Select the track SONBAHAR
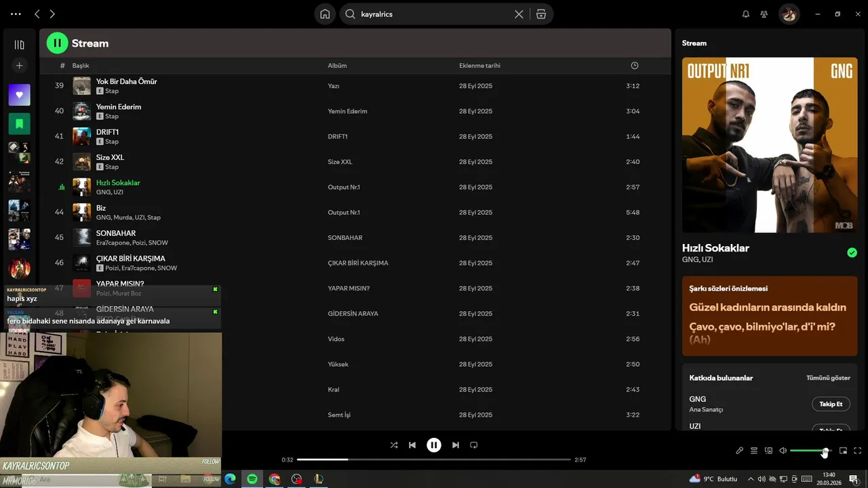Screen dimensions: 868x488 pos(116,233)
